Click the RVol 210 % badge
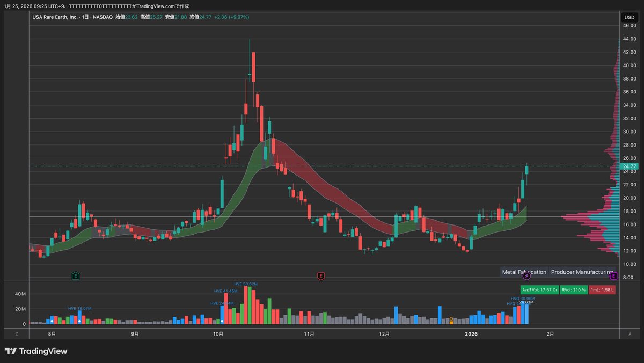644x363 pixels. (x=574, y=290)
